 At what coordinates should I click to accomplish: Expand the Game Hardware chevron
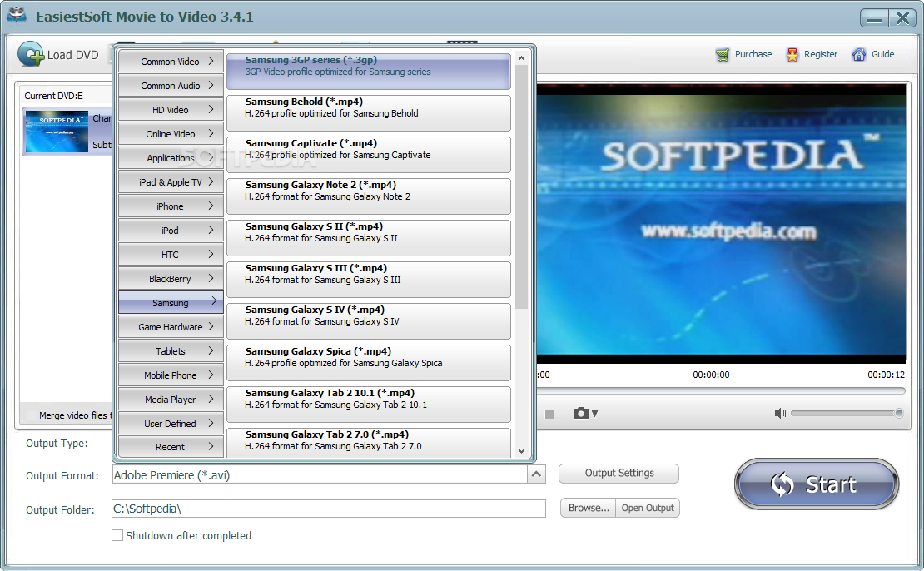211,326
